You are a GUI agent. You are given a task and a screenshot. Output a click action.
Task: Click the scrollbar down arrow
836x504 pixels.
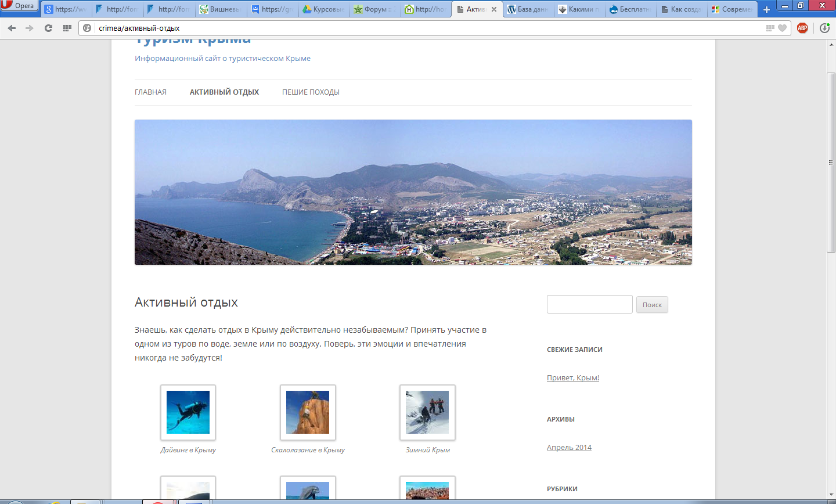[831, 495]
